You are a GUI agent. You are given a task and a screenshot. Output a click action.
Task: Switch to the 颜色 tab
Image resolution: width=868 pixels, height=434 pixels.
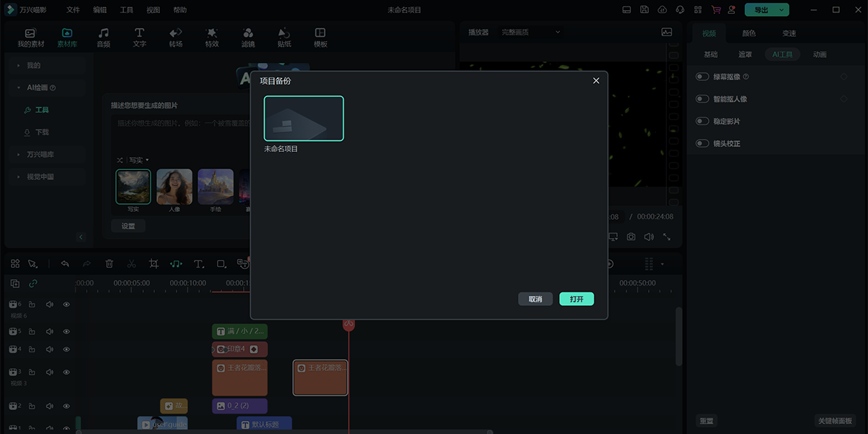click(749, 33)
